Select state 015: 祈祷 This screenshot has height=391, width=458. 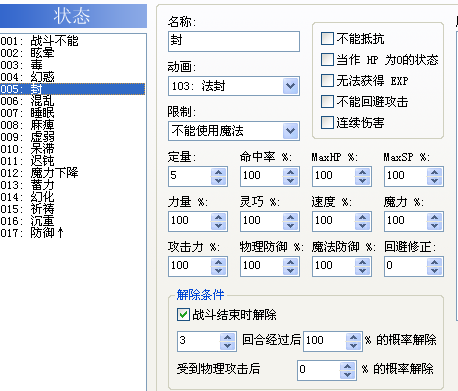pos(73,209)
